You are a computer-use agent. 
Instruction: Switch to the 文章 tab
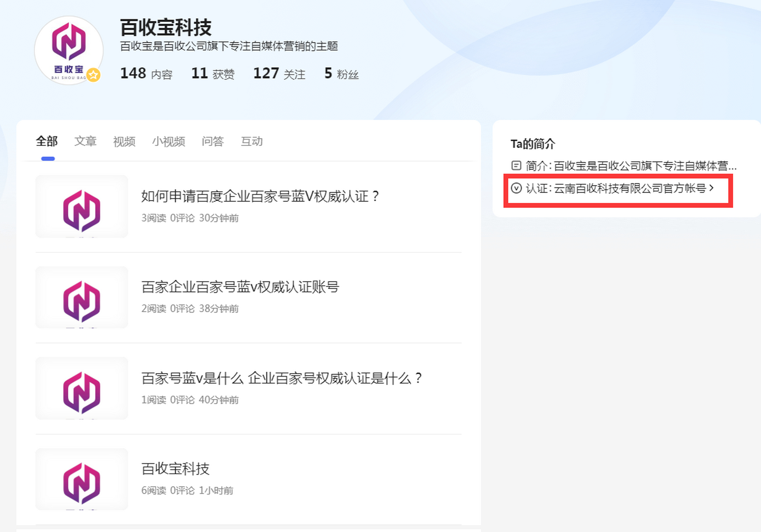point(85,141)
